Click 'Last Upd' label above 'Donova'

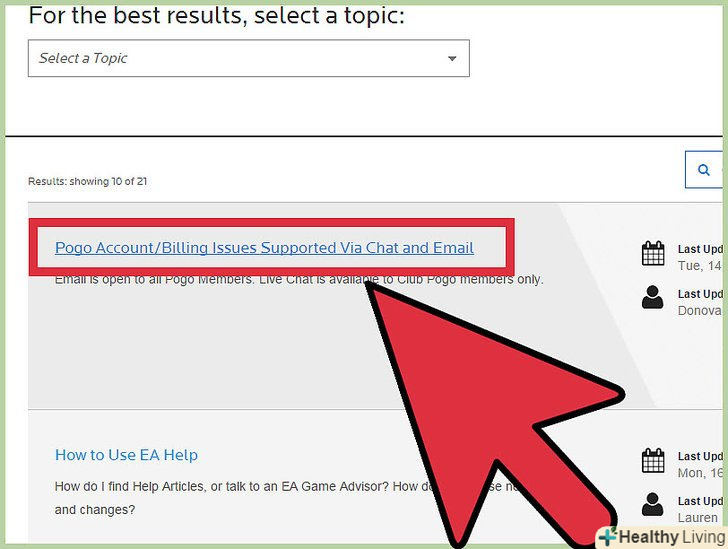pos(700,294)
